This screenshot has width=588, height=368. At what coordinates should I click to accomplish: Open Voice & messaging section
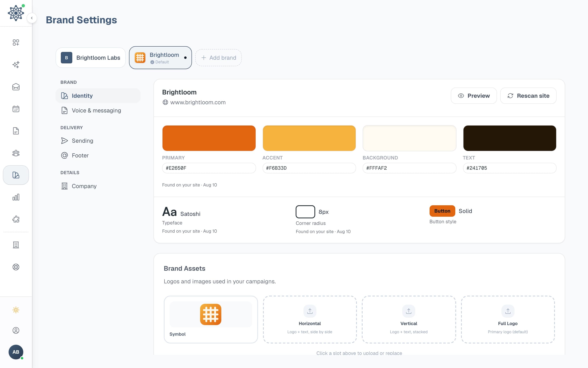[x=98, y=110]
